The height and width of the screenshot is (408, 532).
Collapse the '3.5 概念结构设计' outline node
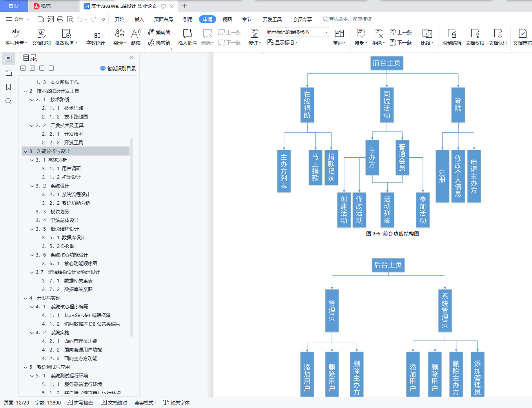(32, 229)
